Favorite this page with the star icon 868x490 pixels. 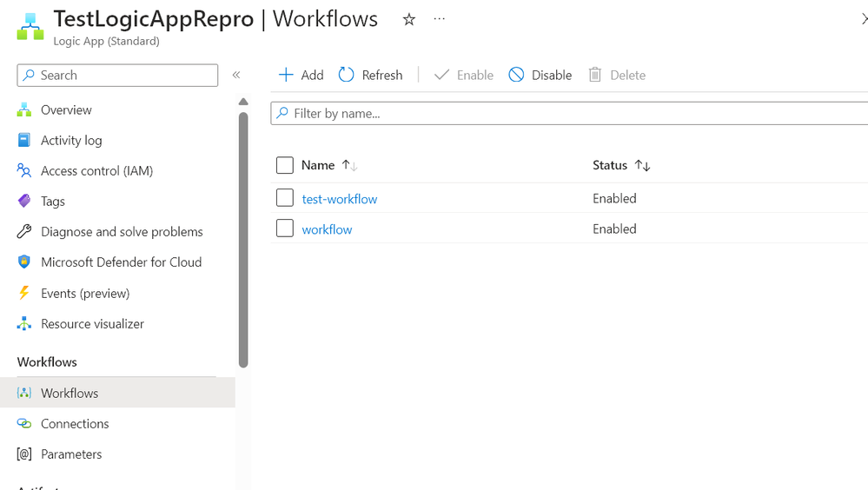click(408, 20)
